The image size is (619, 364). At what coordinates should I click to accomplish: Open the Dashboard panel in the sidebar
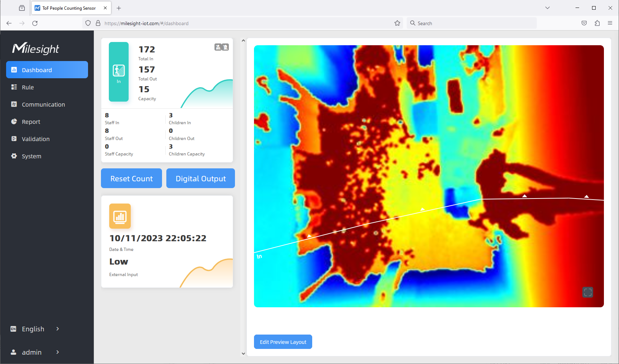pos(36,70)
